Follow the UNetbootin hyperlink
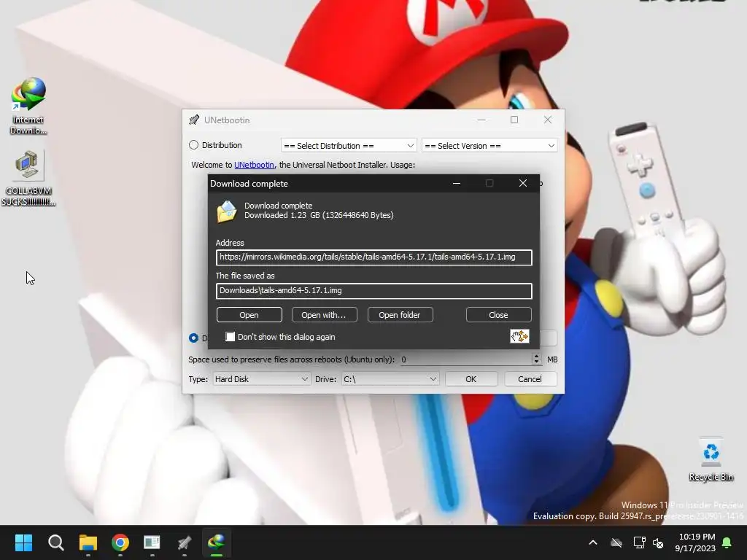Image resolution: width=747 pixels, height=560 pixels. (254, 165)
